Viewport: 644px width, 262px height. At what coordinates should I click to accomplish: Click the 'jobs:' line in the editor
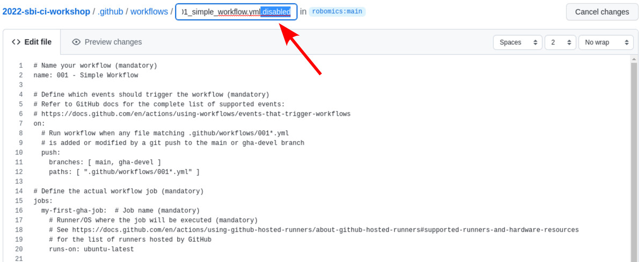(x=43, y=201)
